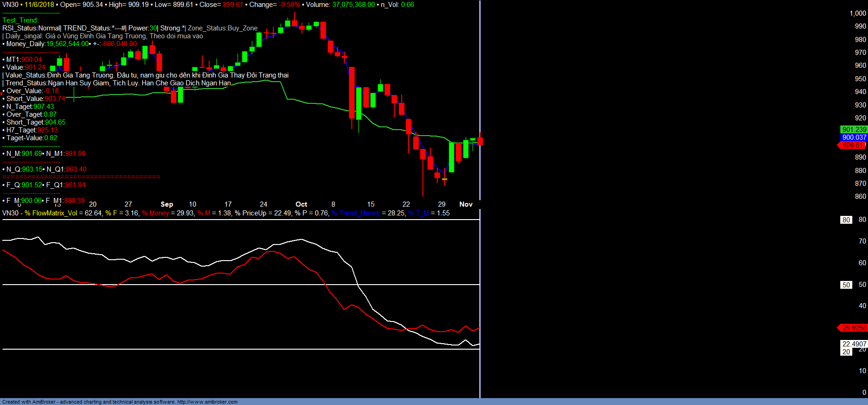The width and height of the screenshot is (868, 405).
Task: Click the blue % Trend_Money label
Action: point(356,213)
